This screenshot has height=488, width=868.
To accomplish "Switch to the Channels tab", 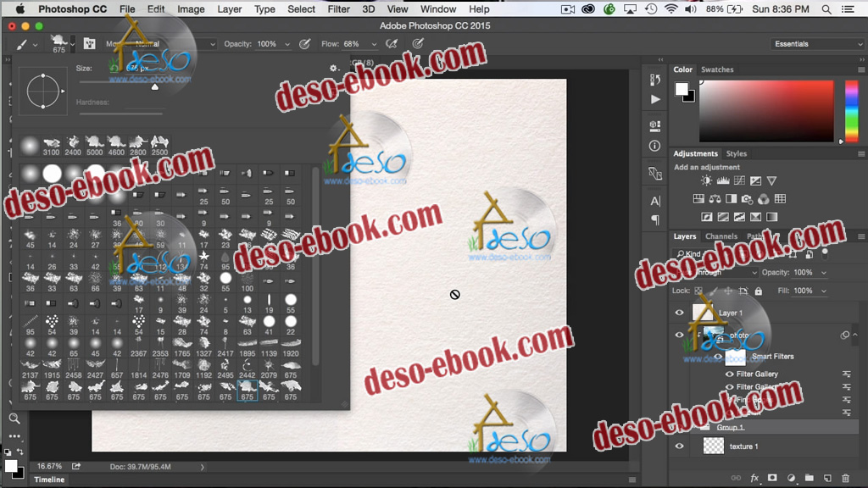I will point(721,236).
